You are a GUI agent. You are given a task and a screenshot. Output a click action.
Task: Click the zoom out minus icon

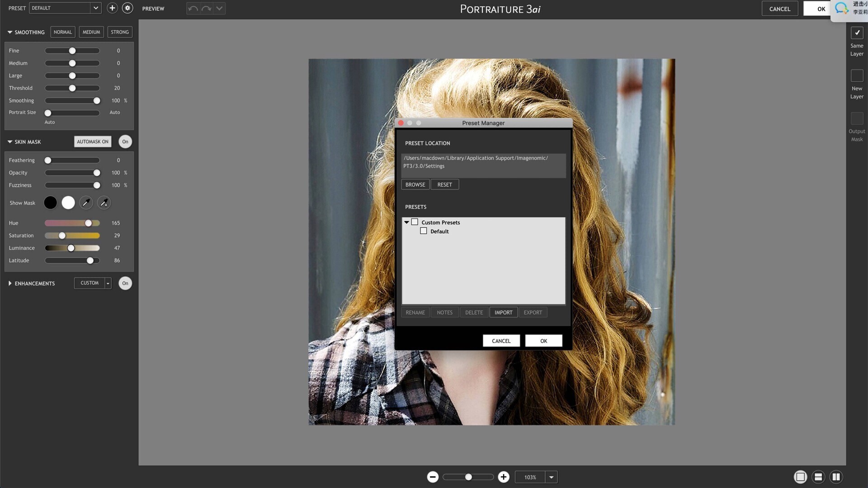433,477
